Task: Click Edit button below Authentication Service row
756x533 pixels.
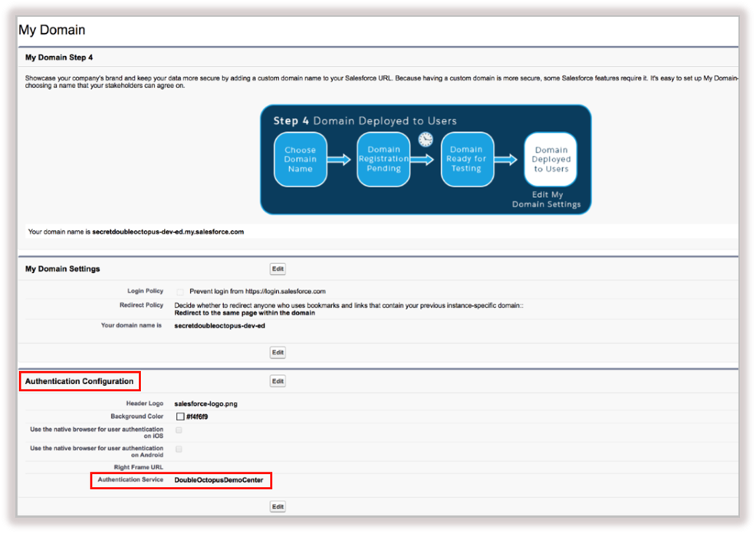Action: pyautogui.click(x=278, y=506)
